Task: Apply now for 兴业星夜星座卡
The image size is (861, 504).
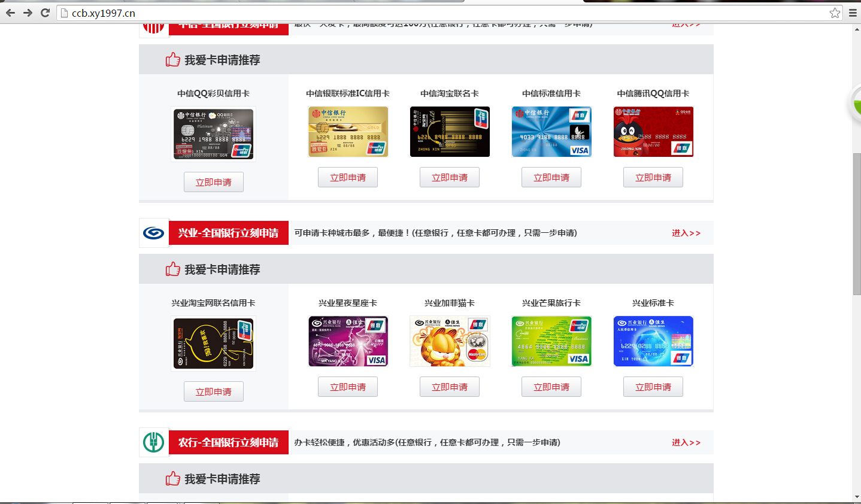Action: click(x=348, y=387)
